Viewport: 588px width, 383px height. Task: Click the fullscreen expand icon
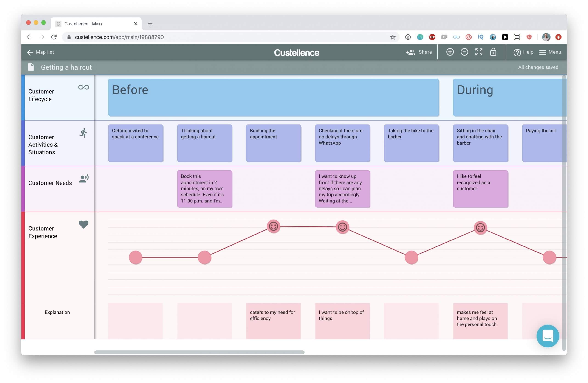click(x=479, y=52)
